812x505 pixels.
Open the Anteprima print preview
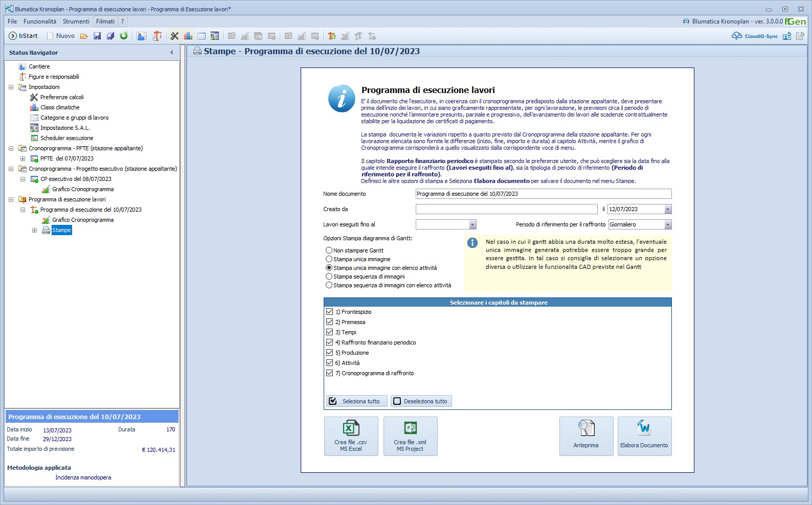586,436
